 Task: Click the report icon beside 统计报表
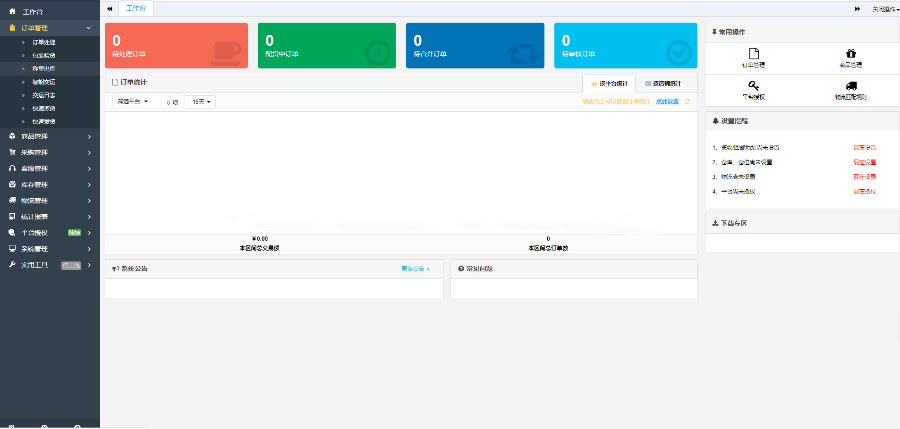12,217
